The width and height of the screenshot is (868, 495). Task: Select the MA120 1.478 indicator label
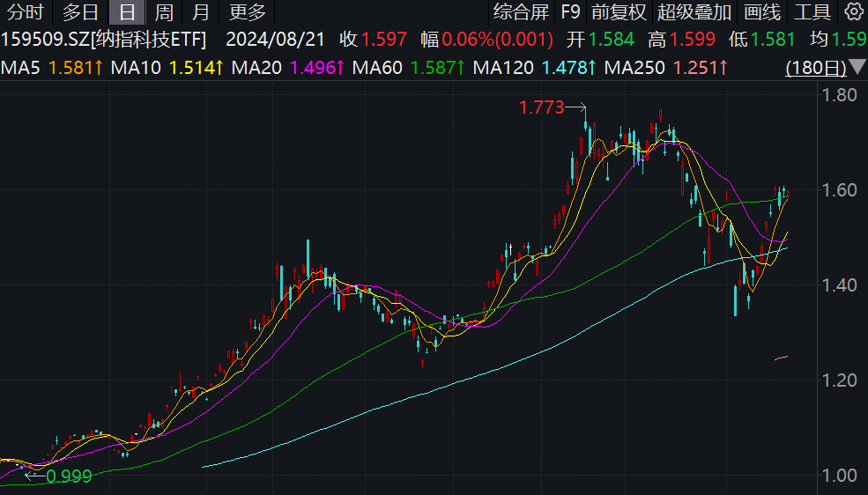(535, 68)
